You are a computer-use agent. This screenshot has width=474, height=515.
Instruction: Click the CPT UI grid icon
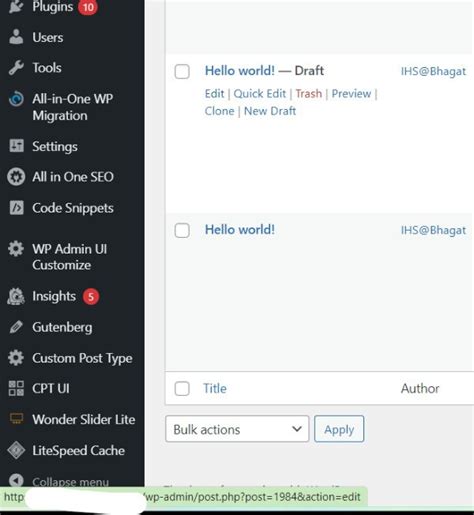pyautogui.click(x=16, y=388)
